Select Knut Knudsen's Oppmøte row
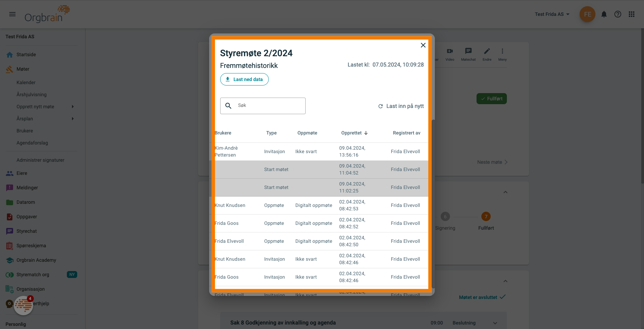 click(x=320, y=205)
